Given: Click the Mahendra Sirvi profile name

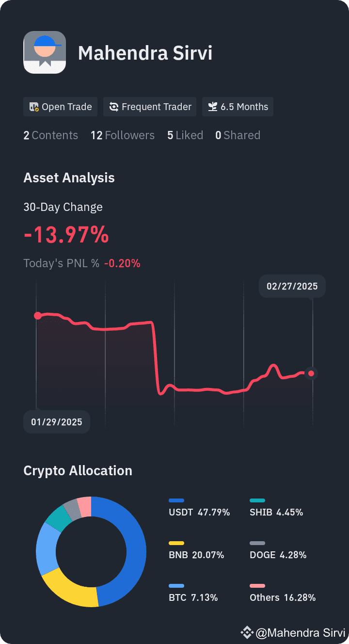Looking at the screenshot, I should pos(145,53).
